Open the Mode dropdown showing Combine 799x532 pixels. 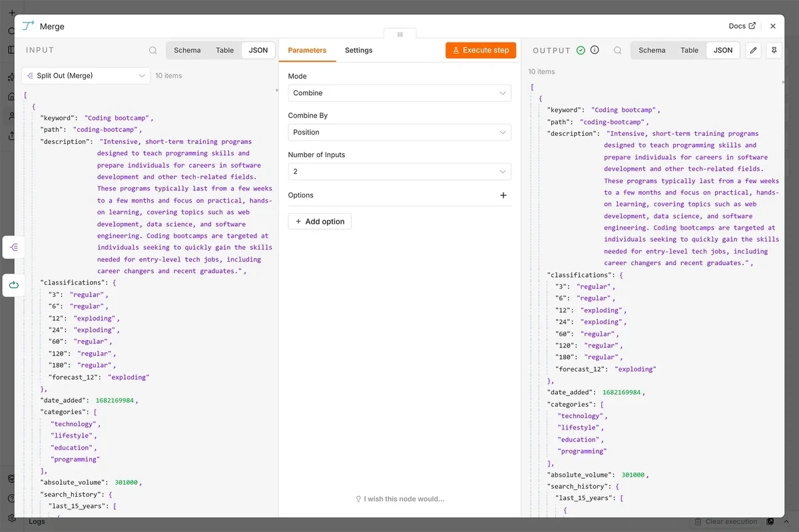[x=400, y=93]
